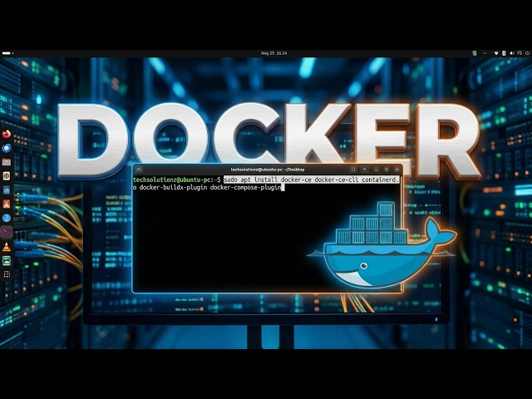Click the power icon in top bar
Viewport: 532px width, 399px height.
pos(527,53)
